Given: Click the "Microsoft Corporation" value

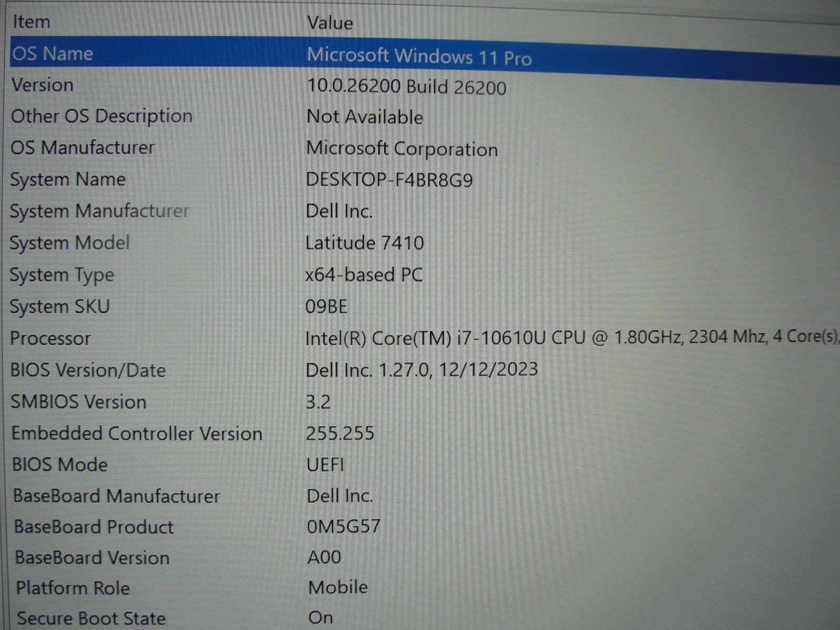Looking at the screenshot, I should click(402, 149).
